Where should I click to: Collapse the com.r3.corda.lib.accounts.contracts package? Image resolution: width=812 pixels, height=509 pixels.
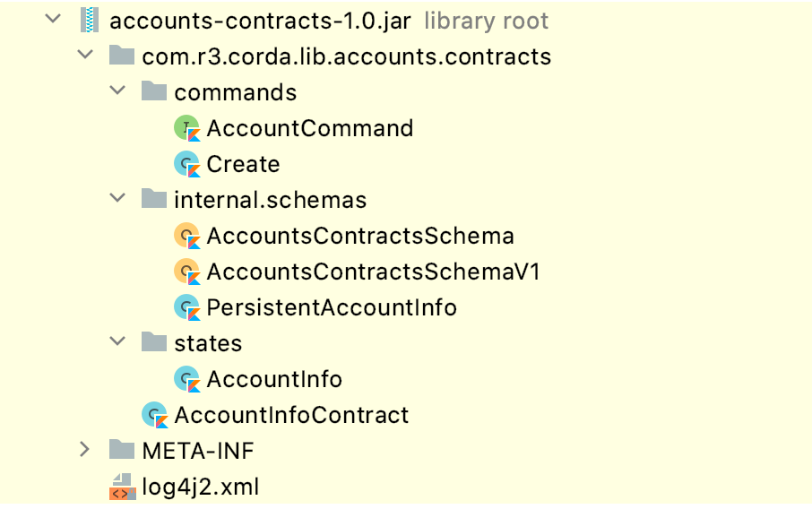(x=85, y=55)
